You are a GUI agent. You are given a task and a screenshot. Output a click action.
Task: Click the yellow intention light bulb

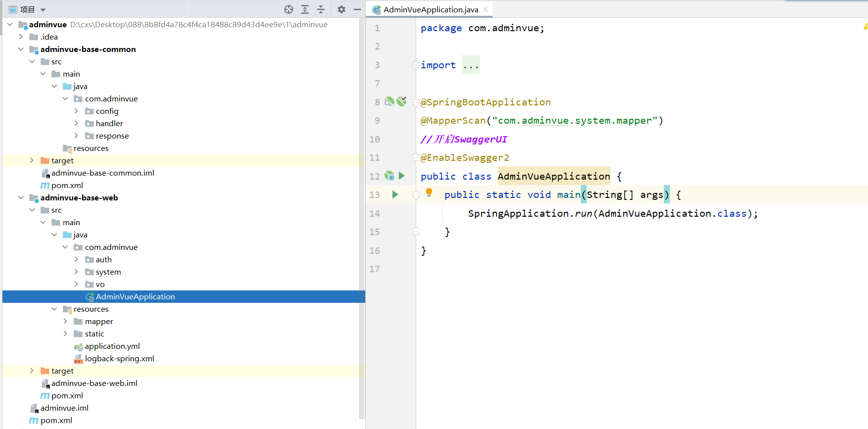coord(429,193)
